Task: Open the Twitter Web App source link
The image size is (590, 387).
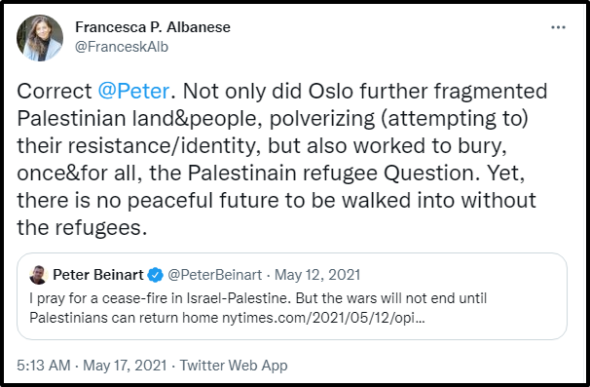Action: coord(233,365)
